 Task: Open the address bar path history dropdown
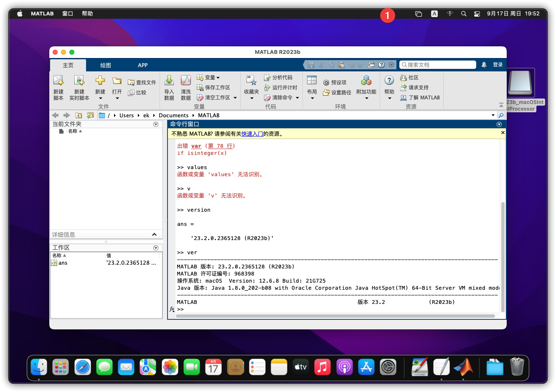[x=493, y=115]
